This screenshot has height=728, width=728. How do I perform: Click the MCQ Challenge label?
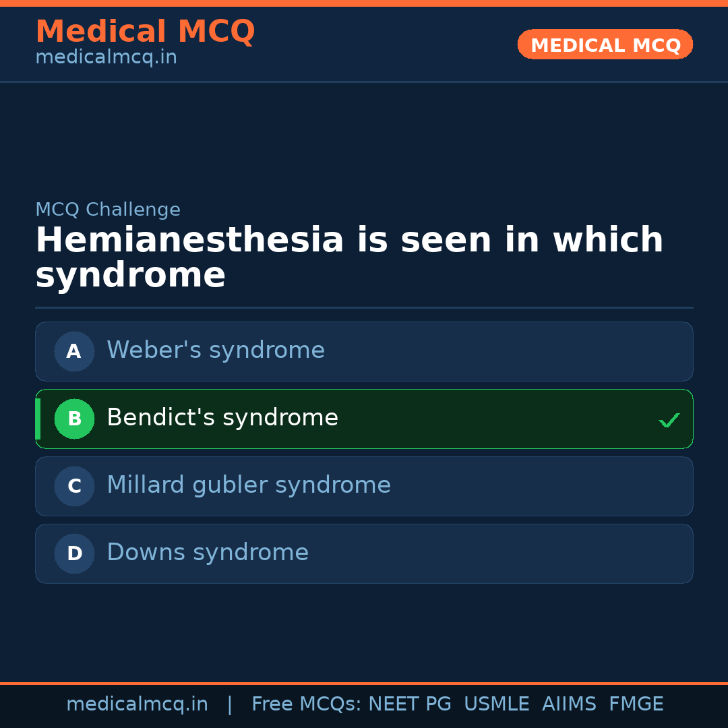tap(108, 210)
